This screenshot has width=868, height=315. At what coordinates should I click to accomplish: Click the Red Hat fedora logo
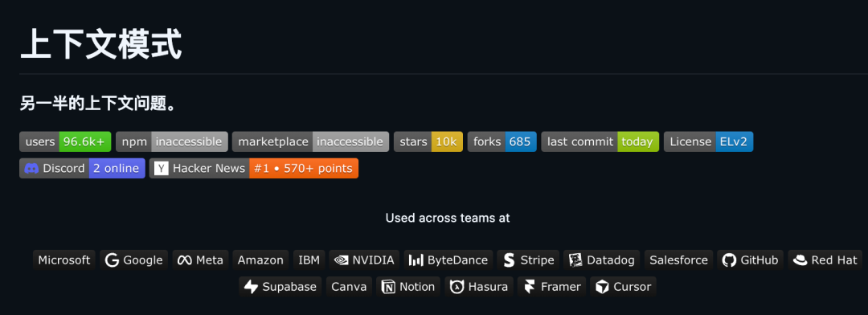800,260
